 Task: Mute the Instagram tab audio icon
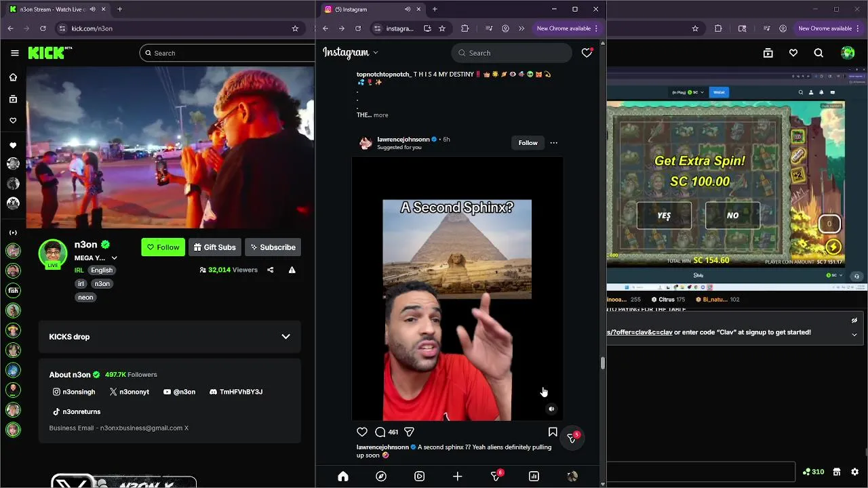pyautogui.click(x=408, y=9)
